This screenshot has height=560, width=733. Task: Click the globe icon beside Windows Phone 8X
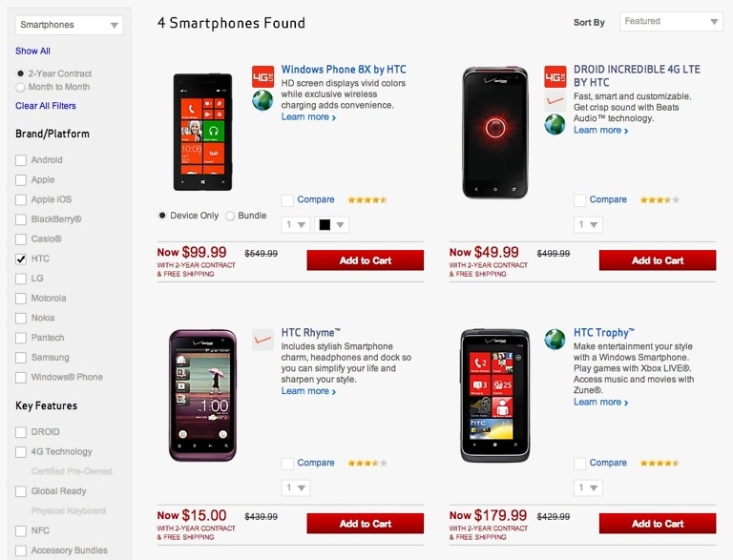pyautogui.click(x=262, y=100)
